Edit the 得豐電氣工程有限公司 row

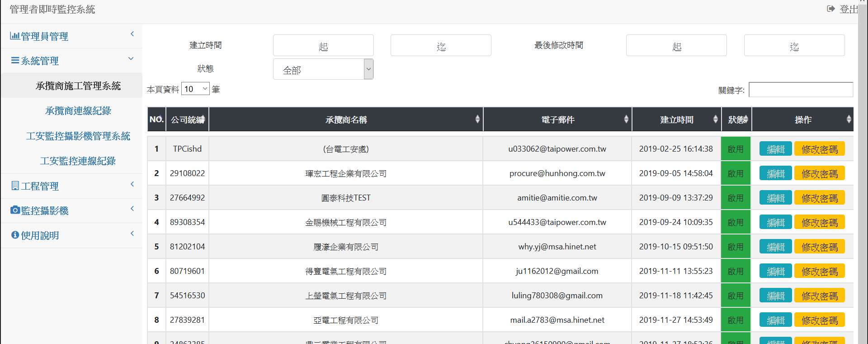(776, 271)
